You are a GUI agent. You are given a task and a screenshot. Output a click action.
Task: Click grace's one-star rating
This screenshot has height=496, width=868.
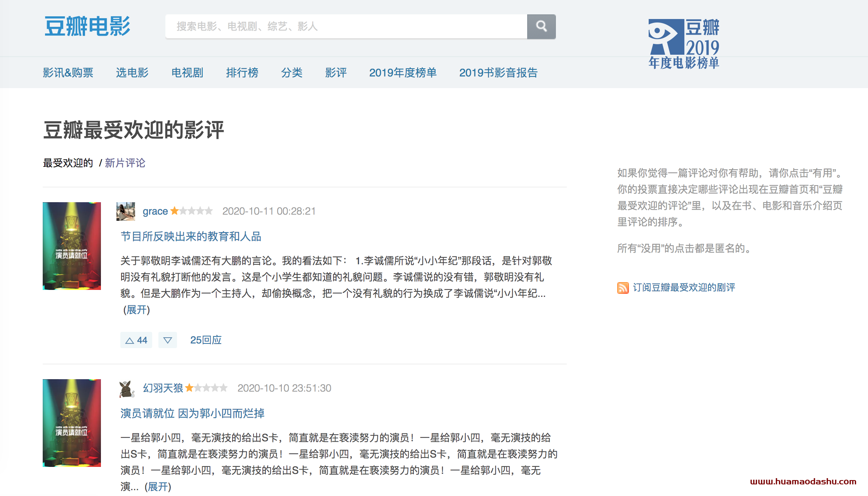192,211
